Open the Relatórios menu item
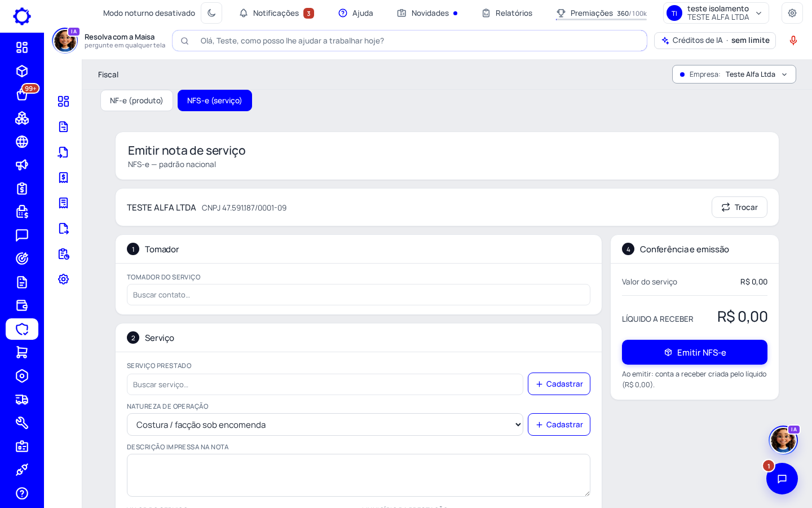This screenshot has width=812, height=508. (507, 13)
